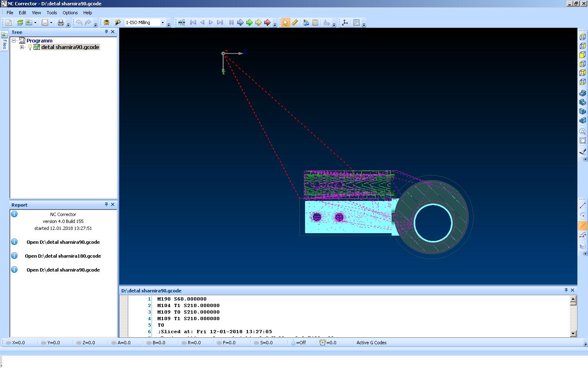The height and width of the screenshot is (392, 588).
Task: Open the Files side tab
Action: coord(4,41)
